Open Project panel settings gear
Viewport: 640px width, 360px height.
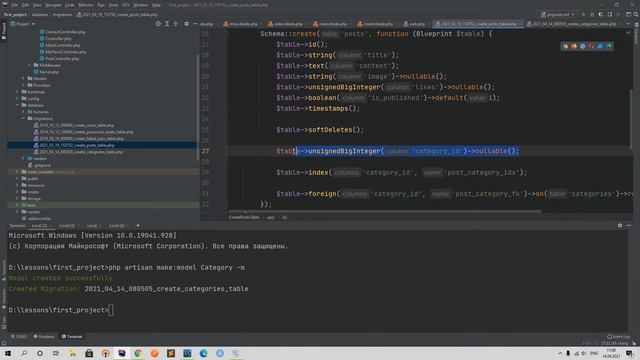[x=187, y=24]
